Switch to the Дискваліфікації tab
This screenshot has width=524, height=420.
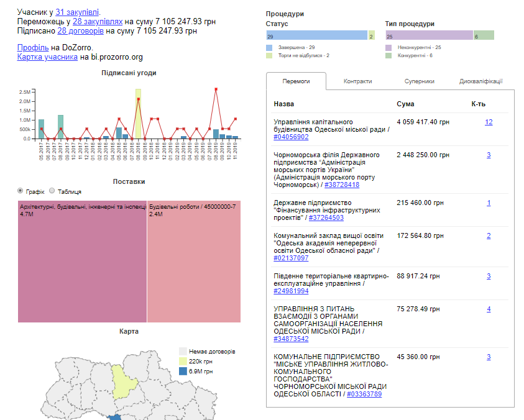[x=480, y=81]
